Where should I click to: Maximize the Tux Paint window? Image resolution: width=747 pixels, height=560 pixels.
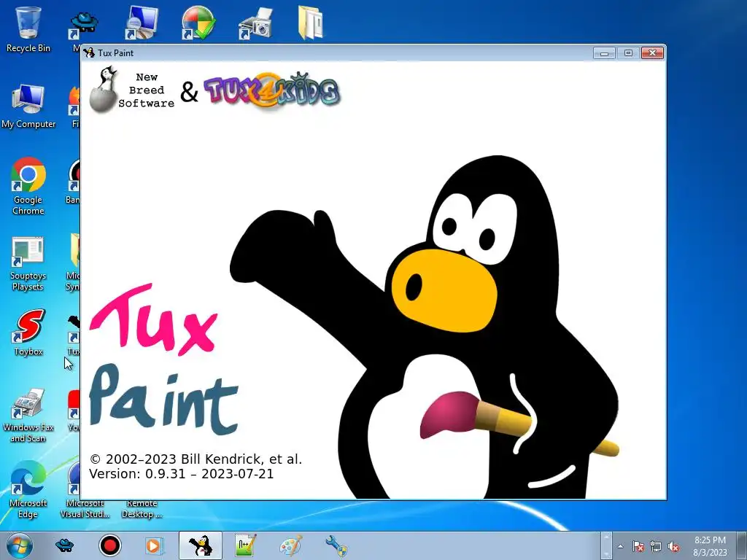[x=628, y=52]
